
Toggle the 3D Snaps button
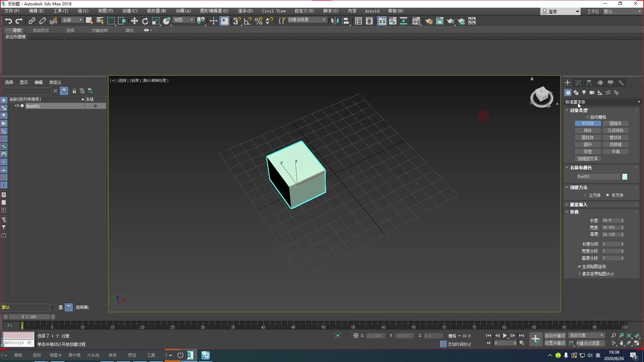(236, 21)
